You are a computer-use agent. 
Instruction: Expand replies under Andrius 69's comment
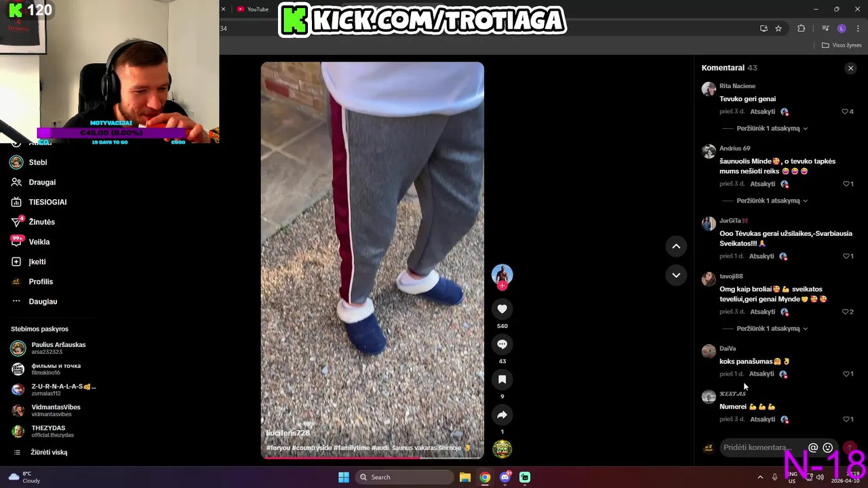(772, 201)
